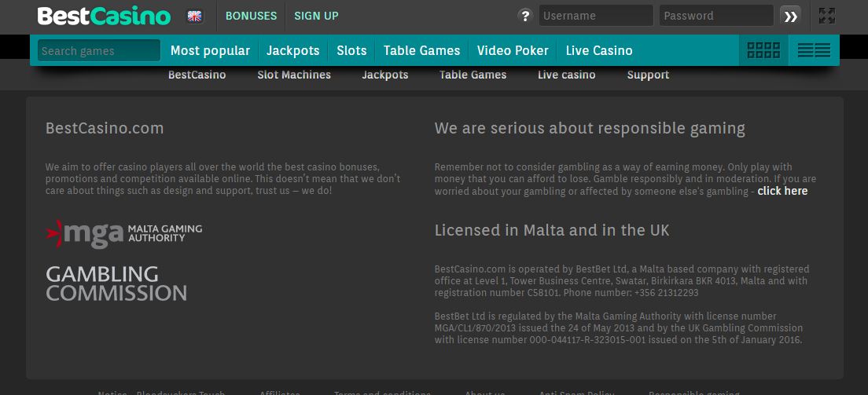868x395 pixels.
Task: Open the Live casino footer link
Action: (567, 75)
